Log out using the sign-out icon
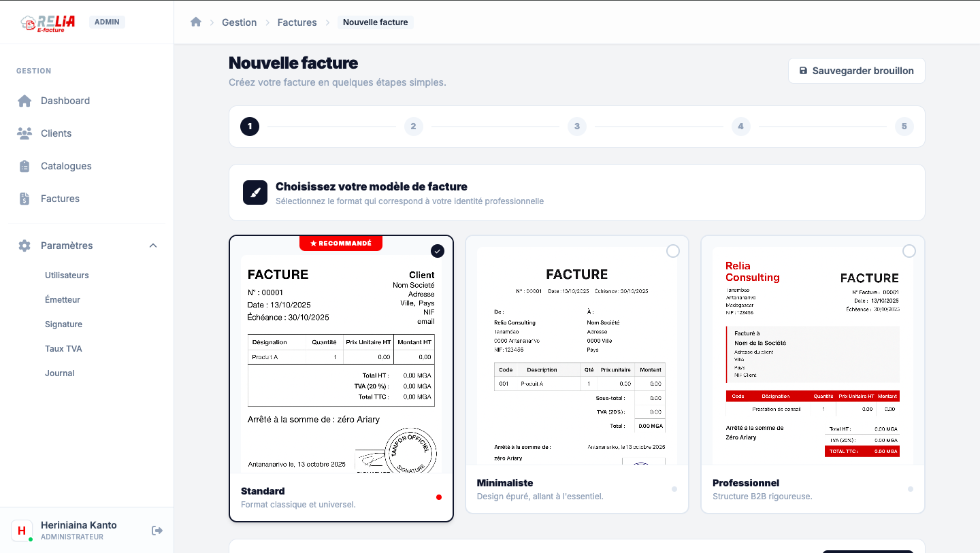This screenshot has height=553, width=980. [157, 530]
